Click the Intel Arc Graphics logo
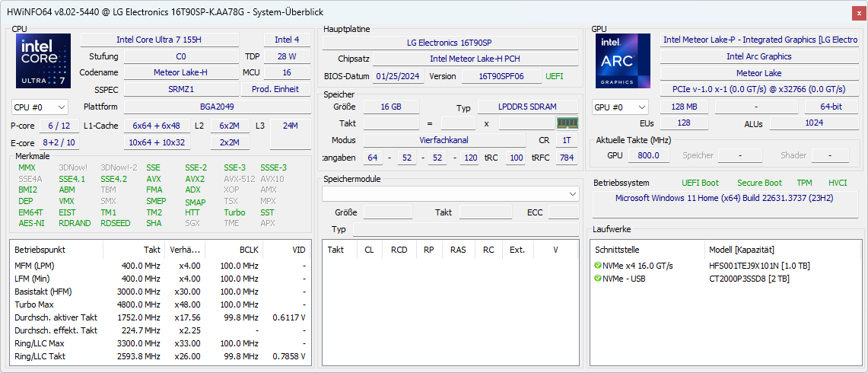 [623, 61]
